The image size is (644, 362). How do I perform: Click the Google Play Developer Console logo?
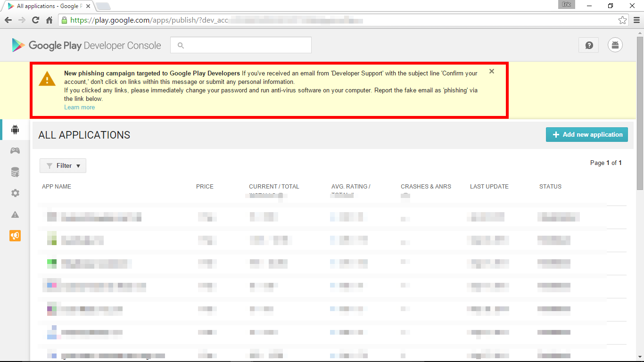[87, 45]
